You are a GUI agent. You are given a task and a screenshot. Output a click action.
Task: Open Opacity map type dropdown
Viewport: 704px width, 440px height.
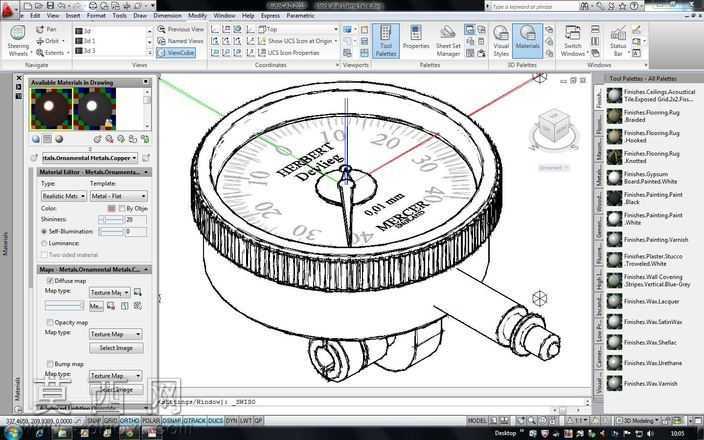[x=115, y=334]
